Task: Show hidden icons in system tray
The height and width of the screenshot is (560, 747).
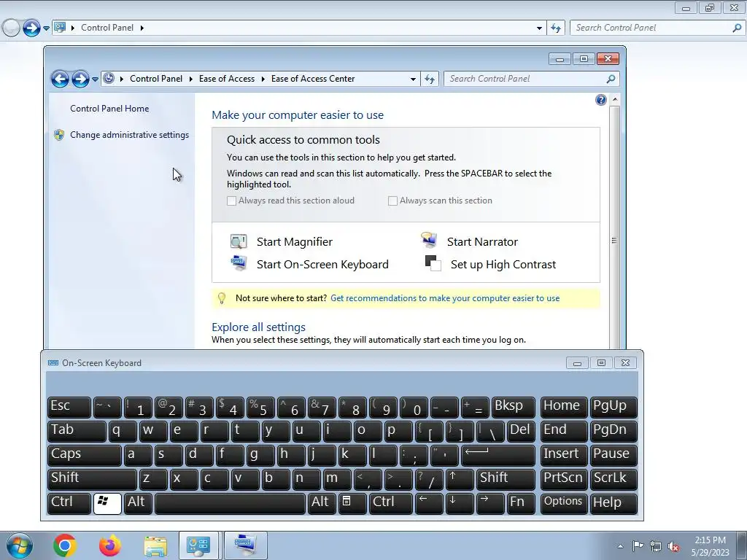Action: [620, 547]
